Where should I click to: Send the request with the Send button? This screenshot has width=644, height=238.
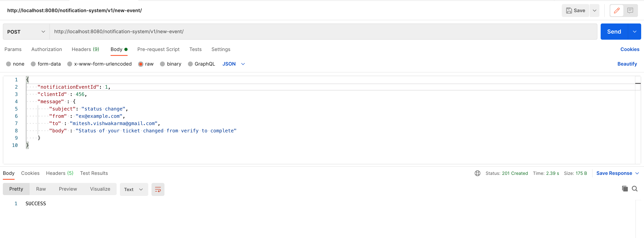point(614,32)
